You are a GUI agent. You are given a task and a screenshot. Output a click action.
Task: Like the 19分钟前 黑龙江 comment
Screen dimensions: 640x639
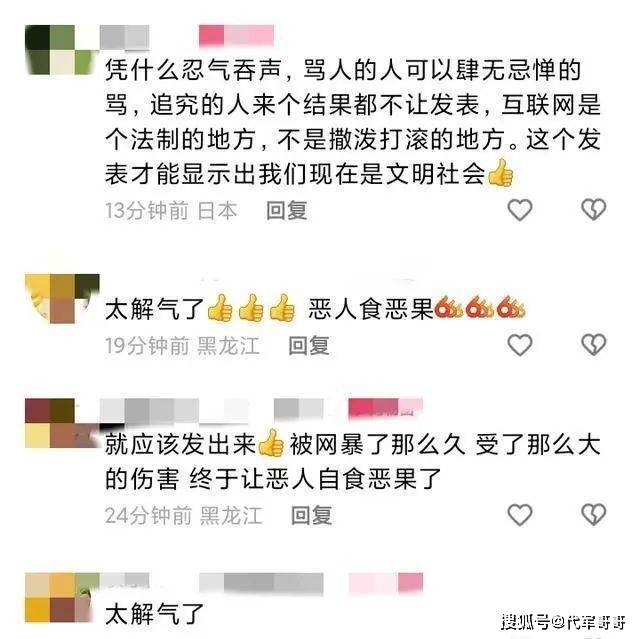(x=519, y=345)
